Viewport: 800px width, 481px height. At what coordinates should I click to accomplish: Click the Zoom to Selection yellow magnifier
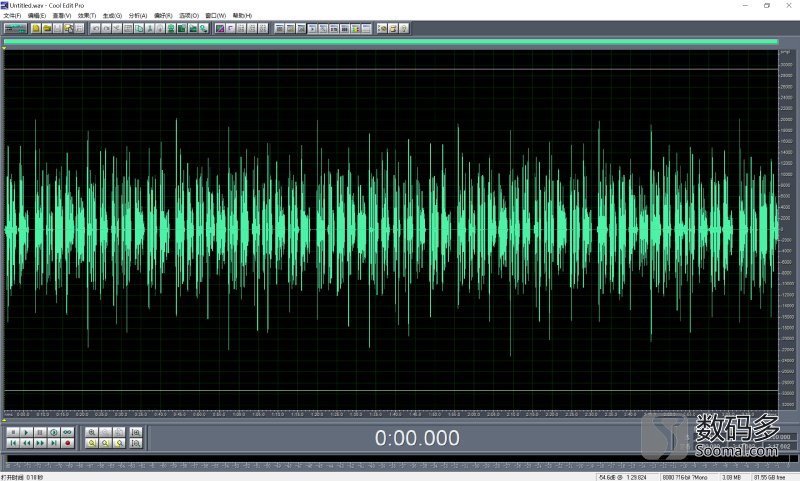pyautogui.click(x=91, y=443)
